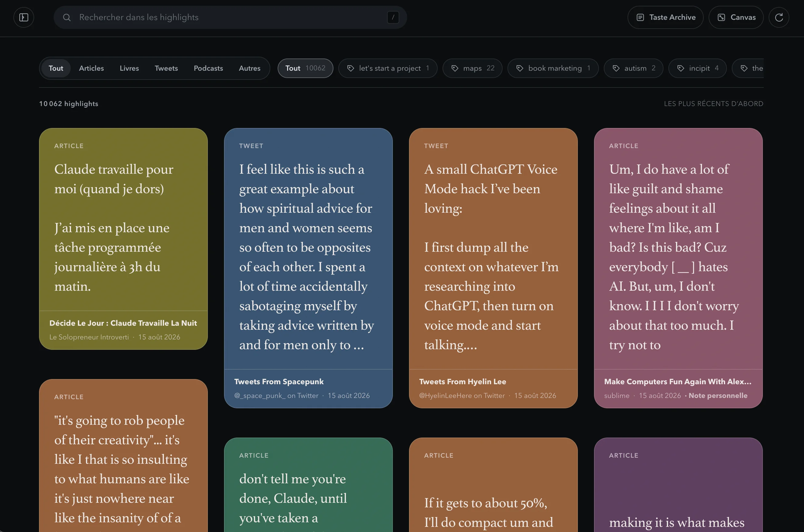
Task: Filter by let's start a project tag
Action: (388, 68)
